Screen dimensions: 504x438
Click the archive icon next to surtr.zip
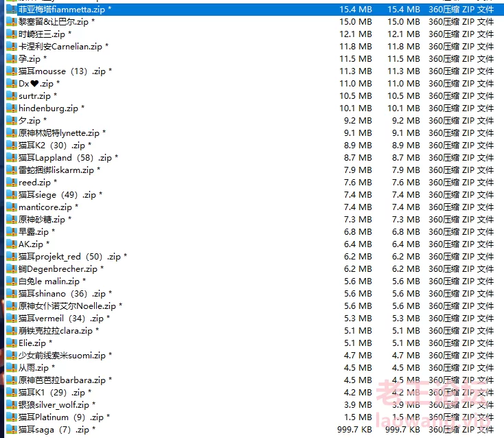point(12,95)
